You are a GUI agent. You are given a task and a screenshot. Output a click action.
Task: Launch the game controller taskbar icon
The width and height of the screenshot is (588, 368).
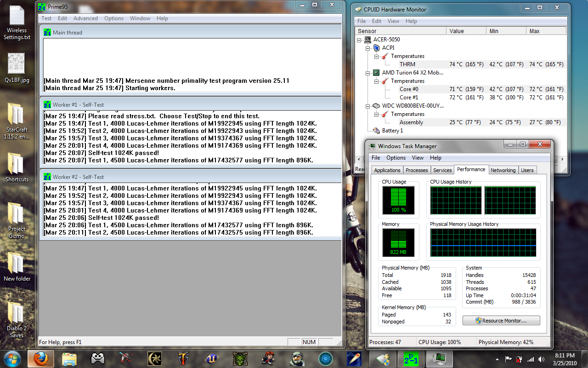(97, 358)
